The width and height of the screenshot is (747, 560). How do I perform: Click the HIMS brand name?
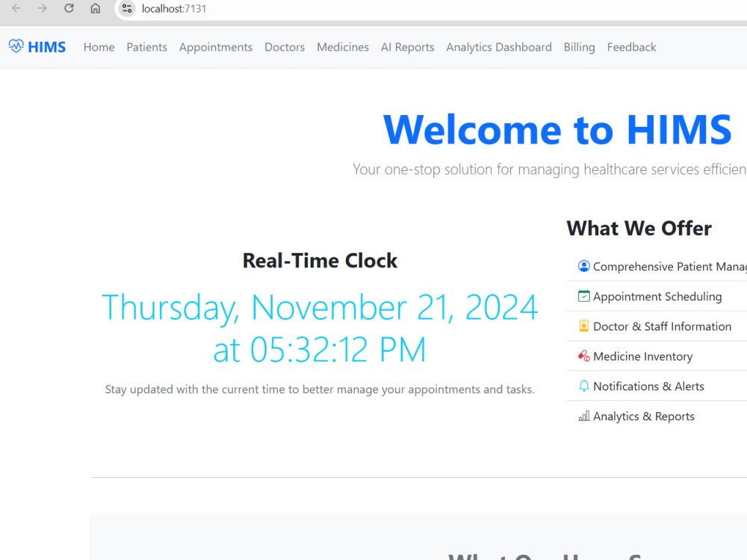pos(46,47)
